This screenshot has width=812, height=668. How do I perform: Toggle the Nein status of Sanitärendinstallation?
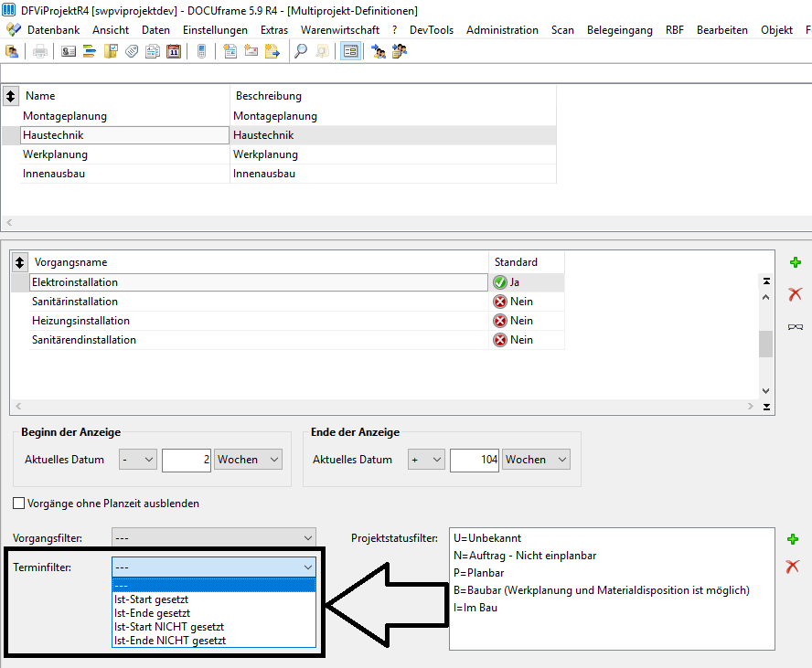(500, 339)
